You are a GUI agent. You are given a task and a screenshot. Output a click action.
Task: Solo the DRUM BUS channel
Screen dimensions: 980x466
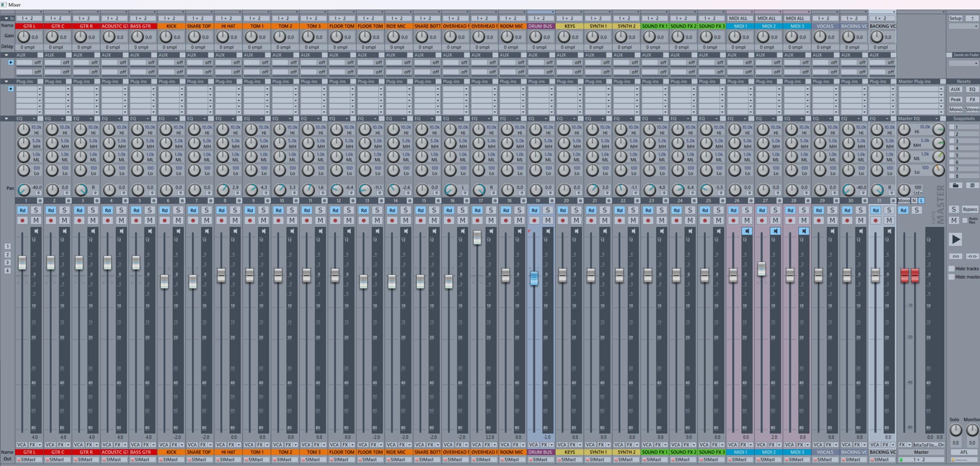[548, 210]
